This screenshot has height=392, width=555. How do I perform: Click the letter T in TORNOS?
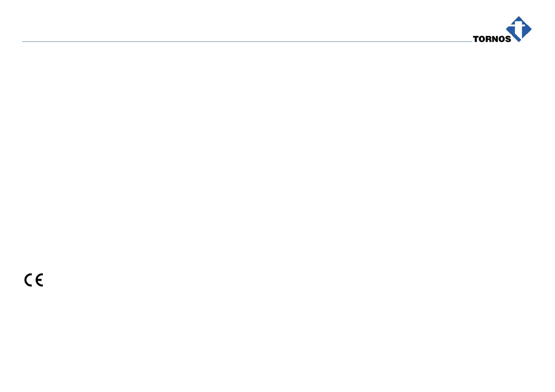point(476,39)
